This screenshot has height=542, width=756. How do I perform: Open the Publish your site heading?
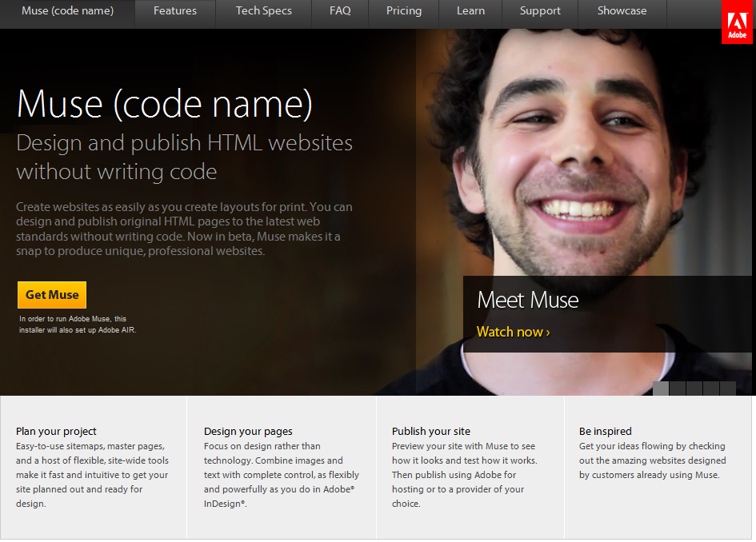pyautogui.click(x=431, y=431)
